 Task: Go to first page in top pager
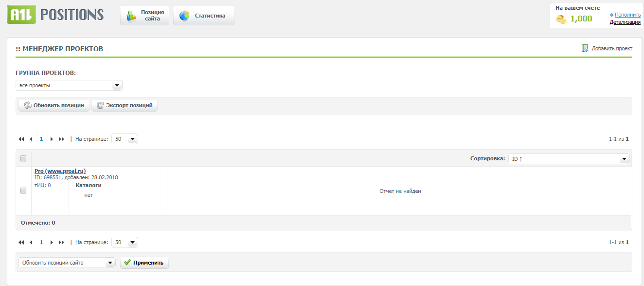pyautogui.click(x=21, y=139)
